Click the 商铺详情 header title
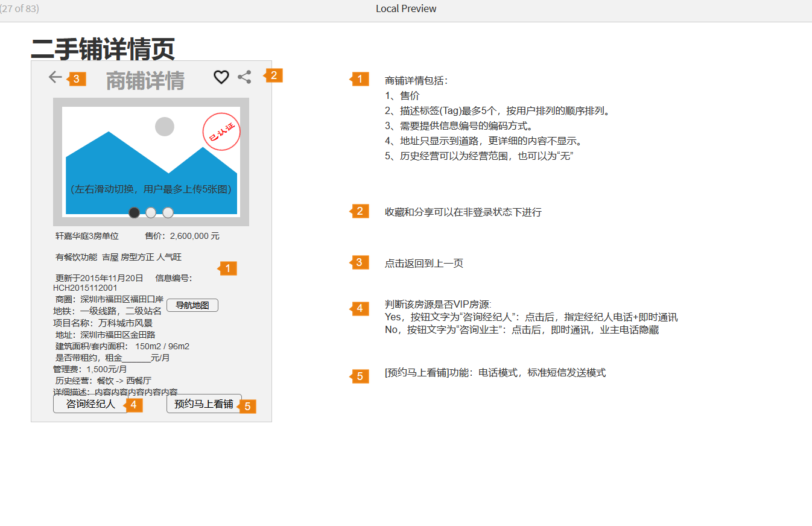Image resolution: width=812 pixels, height=526 pixels. (145, 81)
